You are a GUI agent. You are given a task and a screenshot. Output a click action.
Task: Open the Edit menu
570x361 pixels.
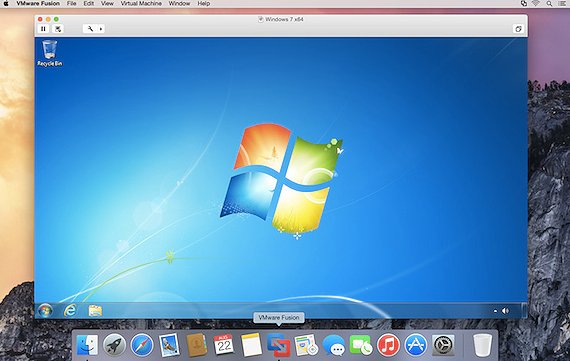pos(88,3)
